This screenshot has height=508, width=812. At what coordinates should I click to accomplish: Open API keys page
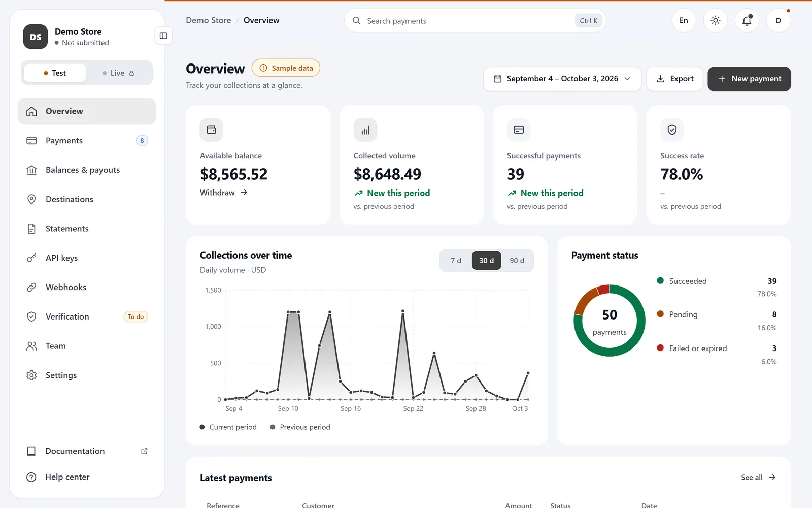click(x=87, y=258)
